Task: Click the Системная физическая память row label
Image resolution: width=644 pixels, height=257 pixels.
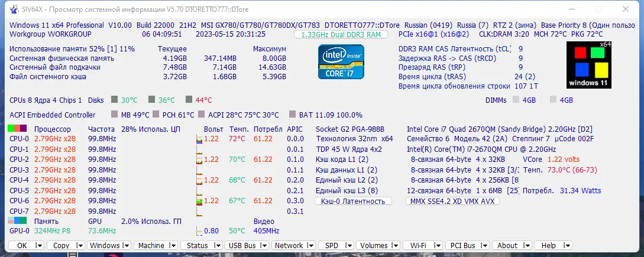Action: tap(62, 58)
